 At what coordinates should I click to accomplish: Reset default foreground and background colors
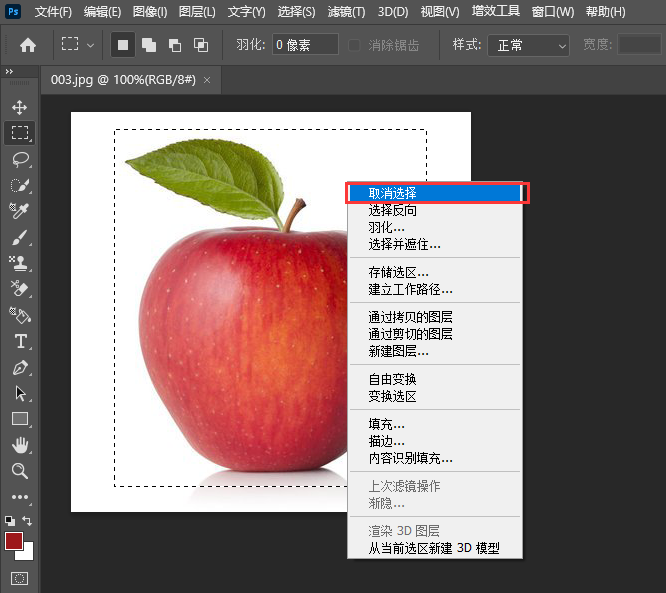[10, 520]
